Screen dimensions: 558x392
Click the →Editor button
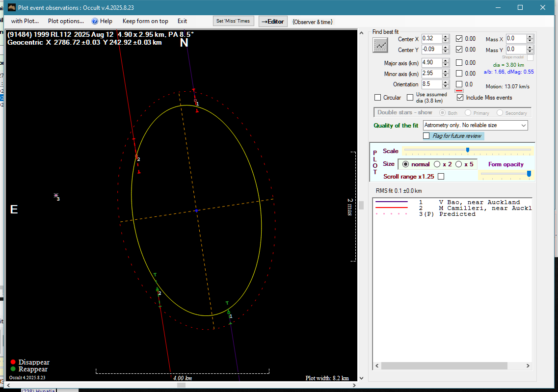tap(273, 21)
